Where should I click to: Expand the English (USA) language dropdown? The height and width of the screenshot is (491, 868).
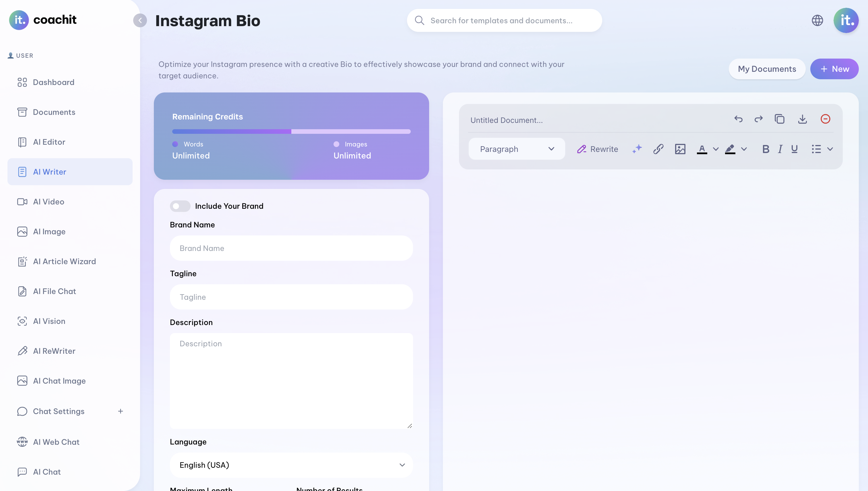pyautogui.click(x=291, y=465)
